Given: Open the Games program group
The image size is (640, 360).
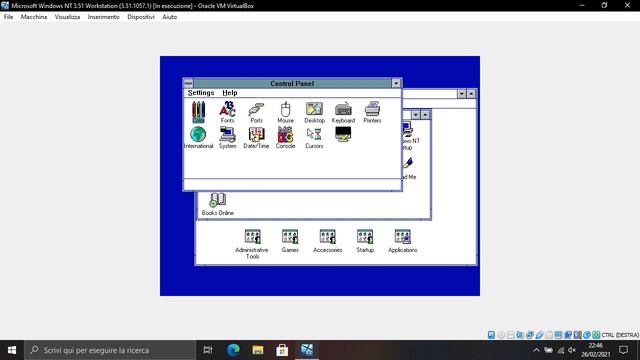Looking at the screenshot, I should point(290,241).
